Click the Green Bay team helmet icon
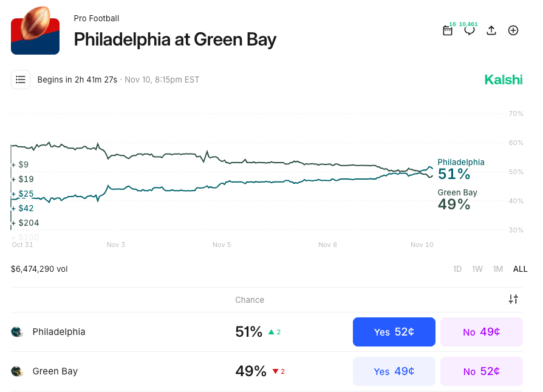The width and height of the screenshot is (543, 392). point(16,371)
